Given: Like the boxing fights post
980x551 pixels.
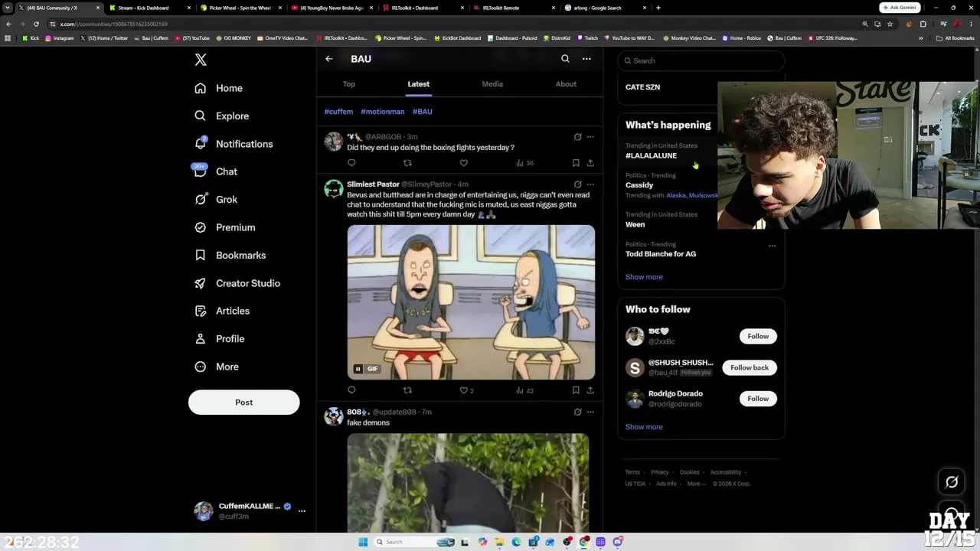Looking at the screenshot, I should (463, 163).
